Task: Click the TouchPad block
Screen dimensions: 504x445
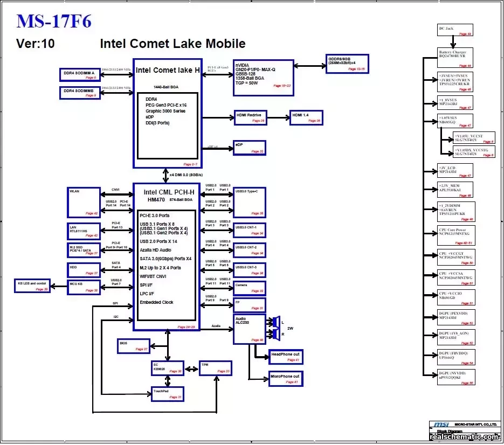Action: tap(167, 394)
